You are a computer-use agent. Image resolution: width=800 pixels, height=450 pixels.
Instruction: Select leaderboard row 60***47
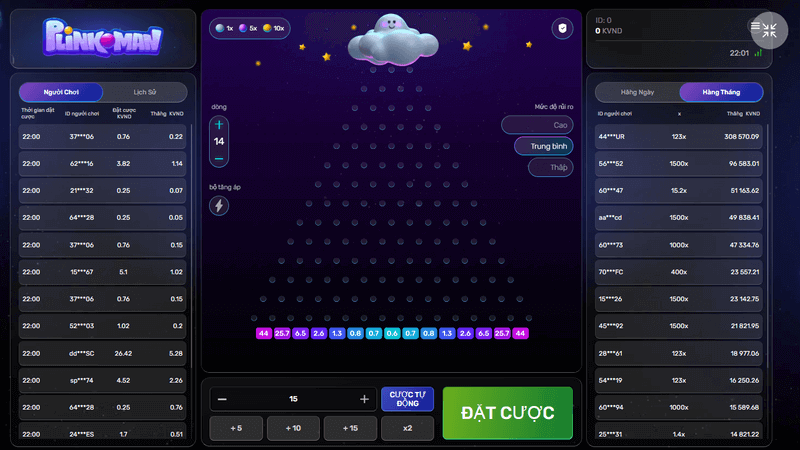pos(679,190)
